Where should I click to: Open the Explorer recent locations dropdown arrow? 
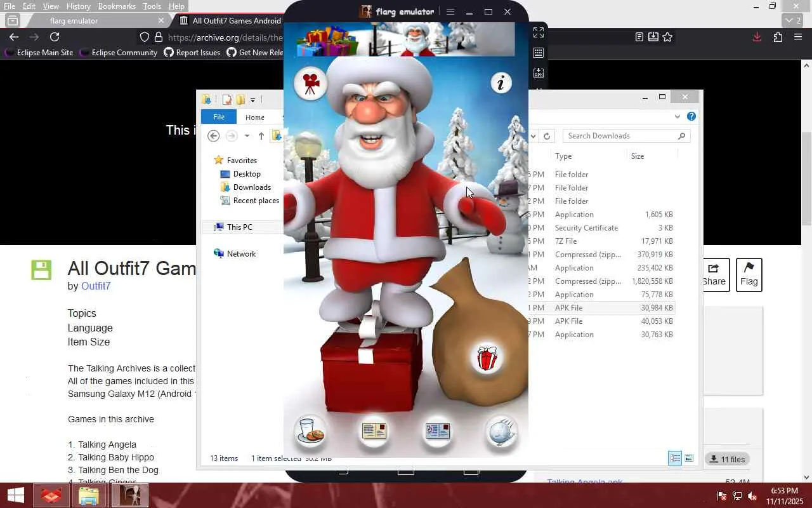[247, 136]
